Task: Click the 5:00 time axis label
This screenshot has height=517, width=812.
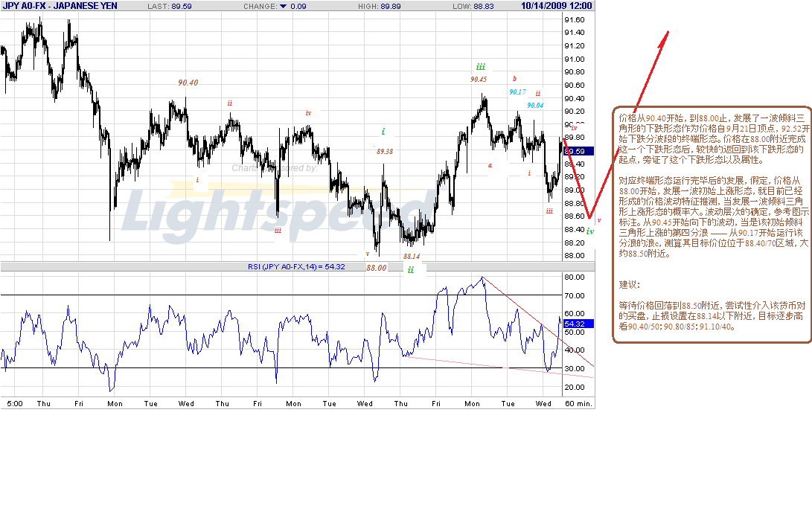Action: coord(15,404)
